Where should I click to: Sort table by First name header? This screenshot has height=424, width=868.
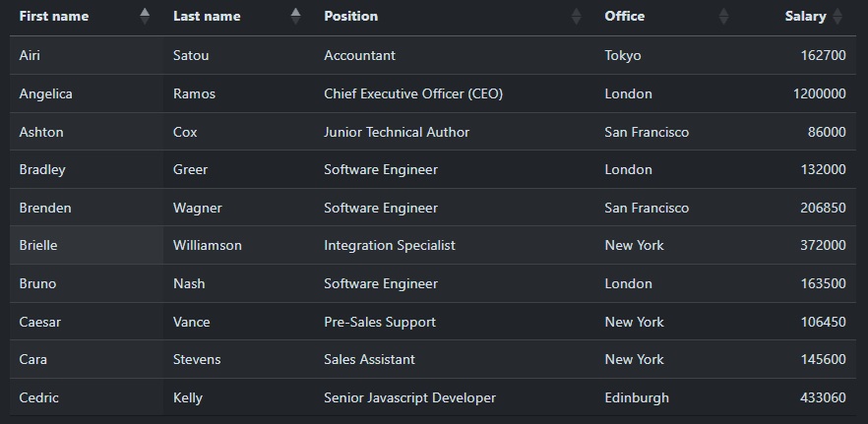click(x=54, y=17)
